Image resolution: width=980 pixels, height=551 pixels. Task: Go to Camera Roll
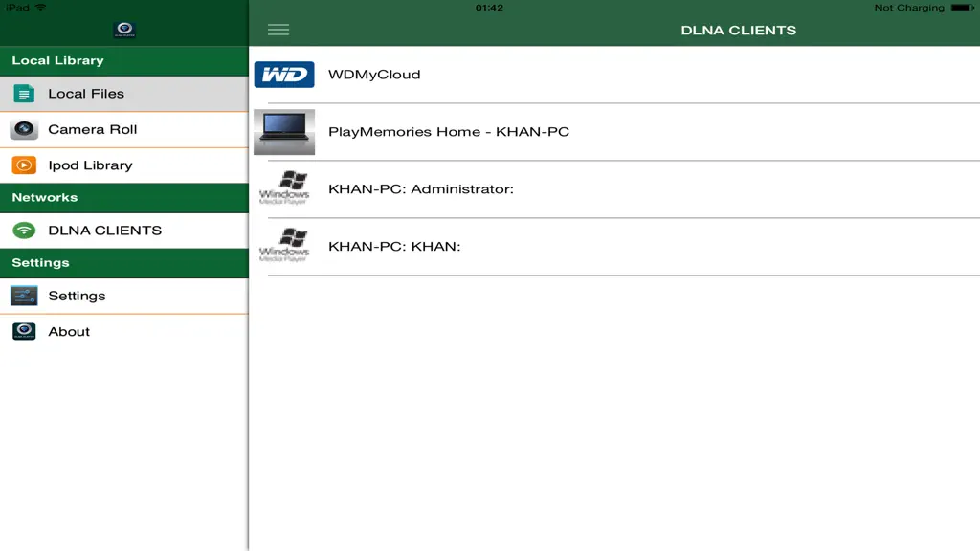coord(124,129)
